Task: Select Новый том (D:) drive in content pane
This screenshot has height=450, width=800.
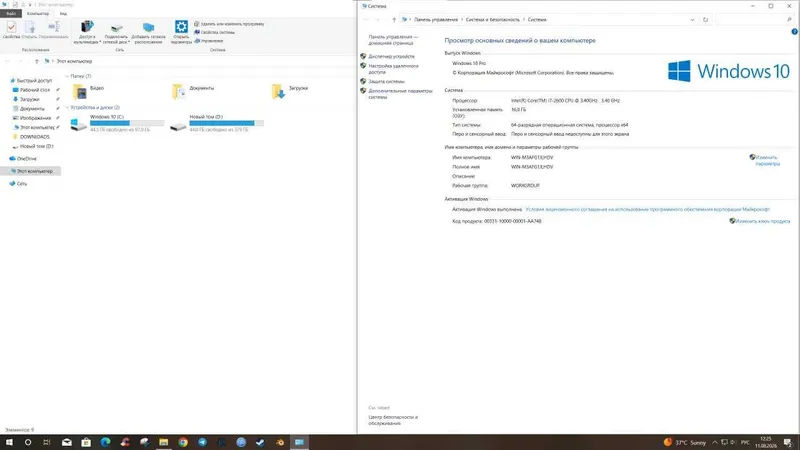Action: tap(217, 123)
